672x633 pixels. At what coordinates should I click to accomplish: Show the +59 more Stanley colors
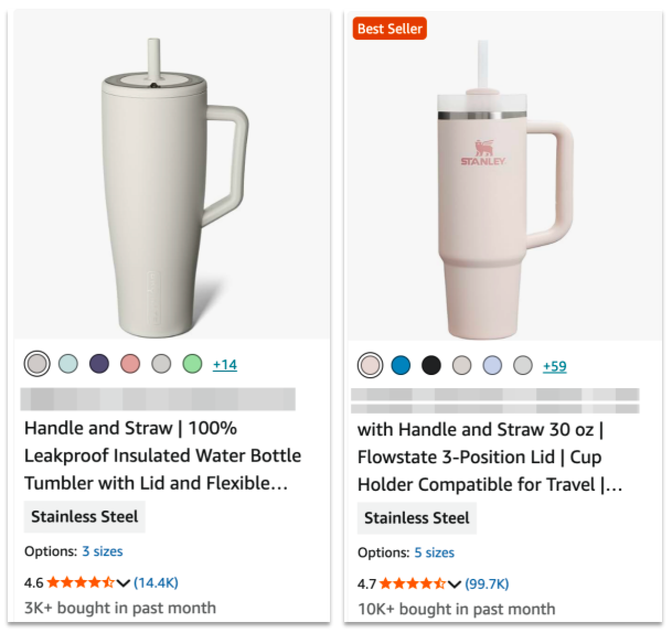(554, 366)
